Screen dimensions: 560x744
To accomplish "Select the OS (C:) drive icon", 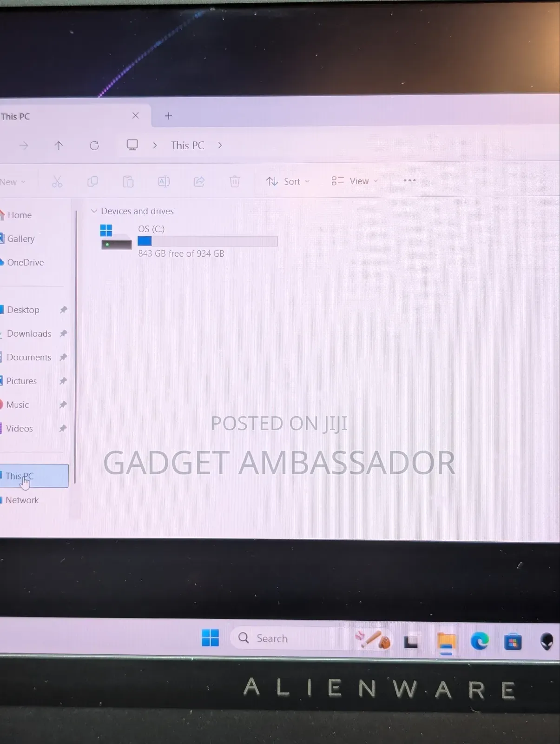I will tap(116, 237).
